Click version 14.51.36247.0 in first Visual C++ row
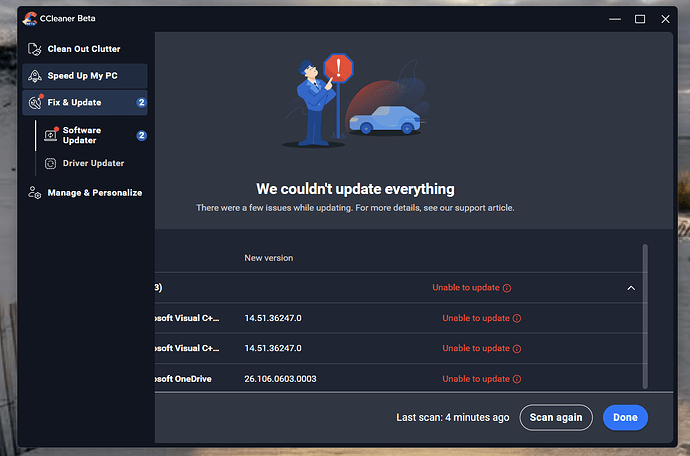This screenshot has width=690, height=456. coord(273,318)
